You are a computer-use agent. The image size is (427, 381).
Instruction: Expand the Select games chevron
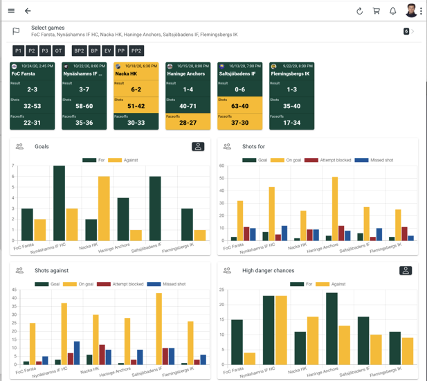[x=413, y=31]
